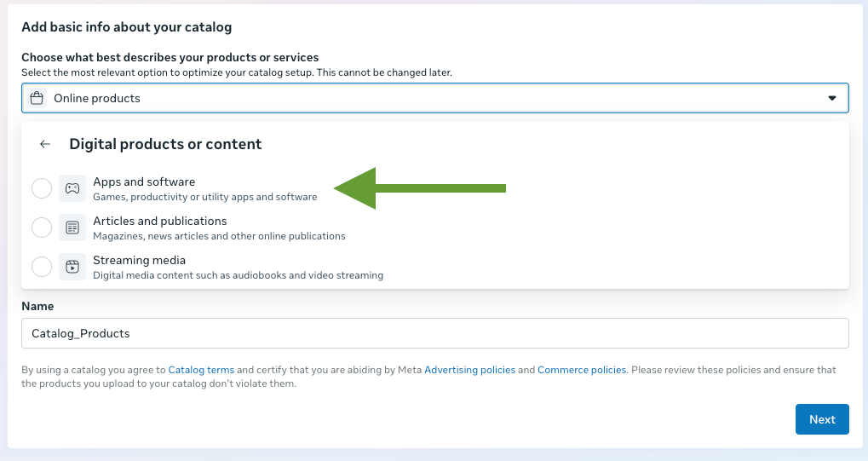Click the game controller icon for Apps
Image resolution: width=868 pixels, height=461 pixels.
72,188
